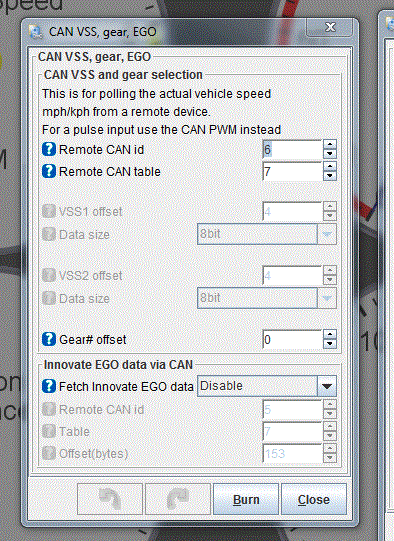Click into the Remote CAN table field
The image size is (394, 541).
click(292, 171)
